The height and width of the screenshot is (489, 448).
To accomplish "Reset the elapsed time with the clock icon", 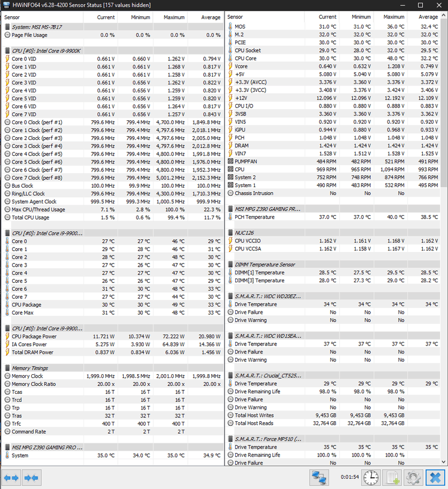I will point(370,477).
